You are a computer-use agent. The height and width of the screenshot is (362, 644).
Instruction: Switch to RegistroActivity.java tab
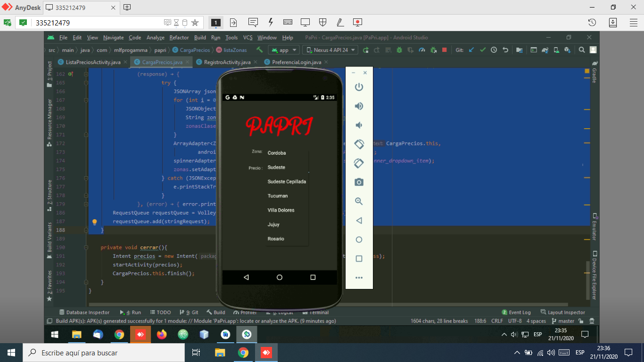[x=227, y=62]
